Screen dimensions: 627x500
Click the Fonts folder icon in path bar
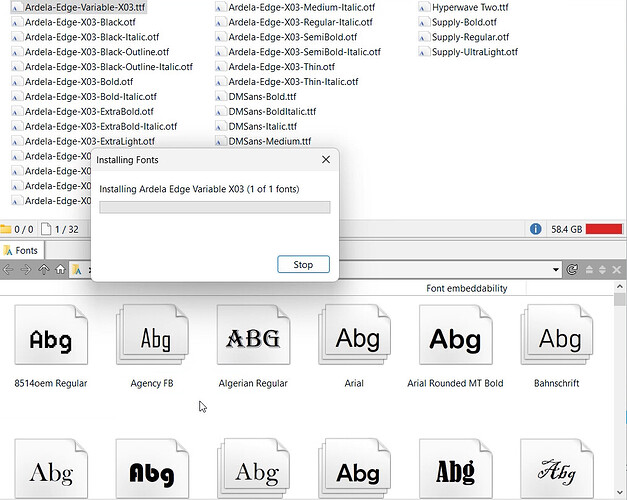[x=77, y=270]
